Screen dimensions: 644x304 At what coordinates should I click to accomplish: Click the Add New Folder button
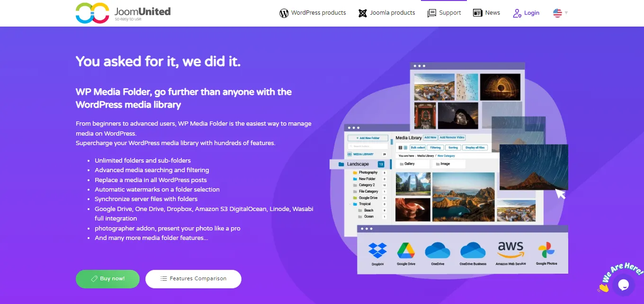[368, 138]
